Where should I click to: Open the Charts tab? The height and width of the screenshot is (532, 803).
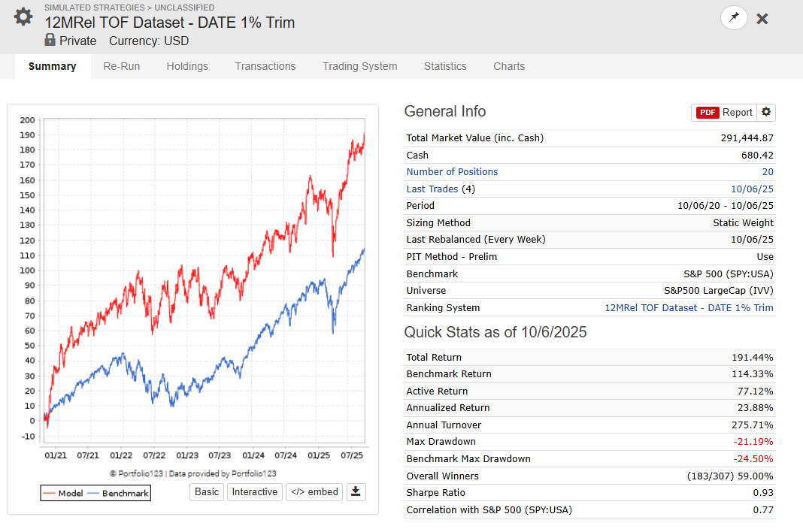pos(509,67)
